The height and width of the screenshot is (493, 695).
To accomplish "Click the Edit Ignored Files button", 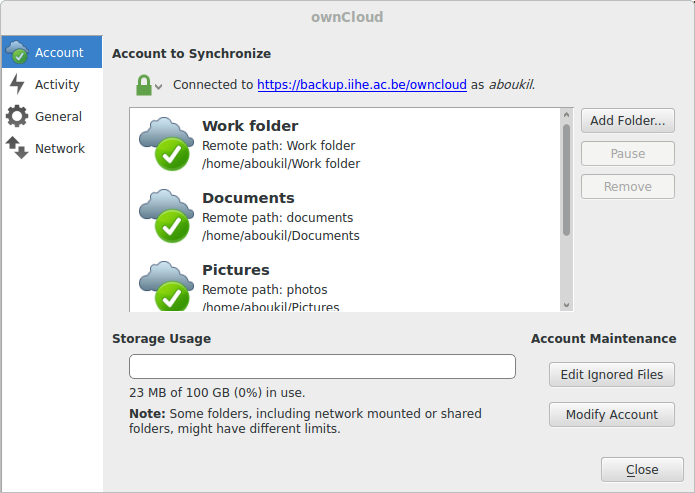I will coord(611,375).
